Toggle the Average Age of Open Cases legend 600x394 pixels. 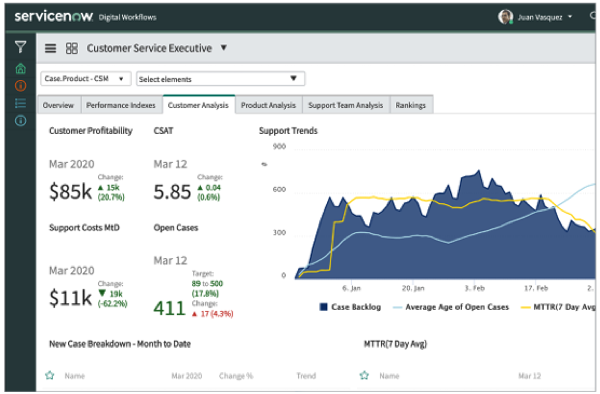[451, 307]
